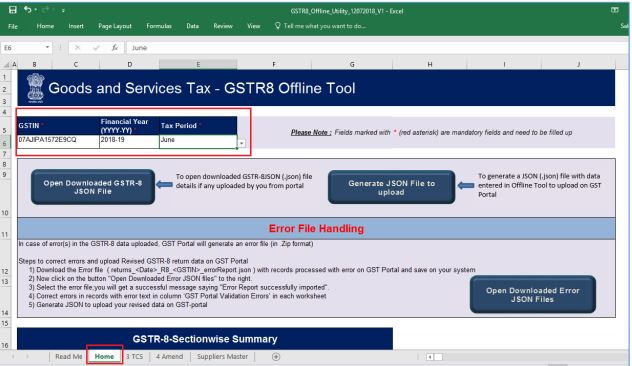Viewport: 632px width, 366px height.
Task: Select the column F header
Action: 274,64
